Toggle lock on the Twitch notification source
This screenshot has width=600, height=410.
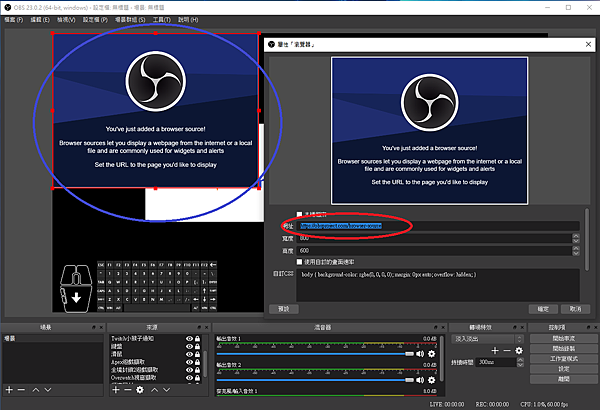197,338
